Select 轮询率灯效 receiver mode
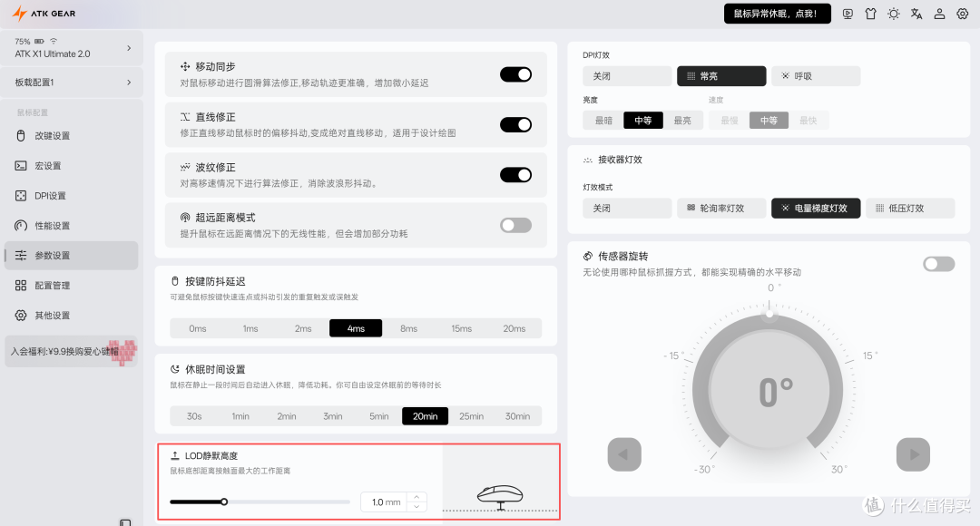This screenshot has width=980, height=526. pos(721,208)
